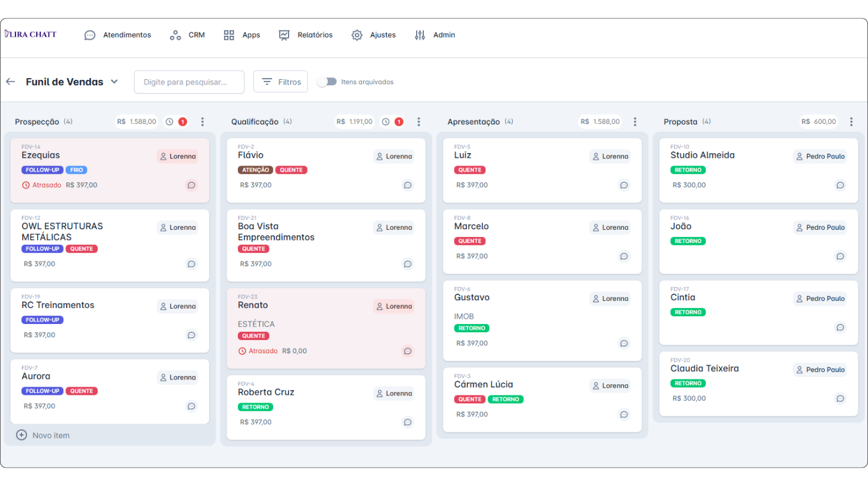Screen dimensions: 868x486
Task: Click the Lira Chatt logo
Action: [x=30, y=35]
